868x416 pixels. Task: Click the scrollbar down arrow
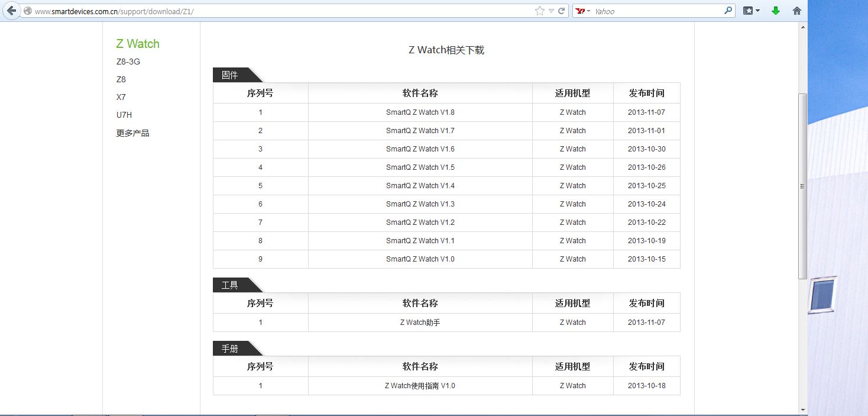(x=803, y=409)
